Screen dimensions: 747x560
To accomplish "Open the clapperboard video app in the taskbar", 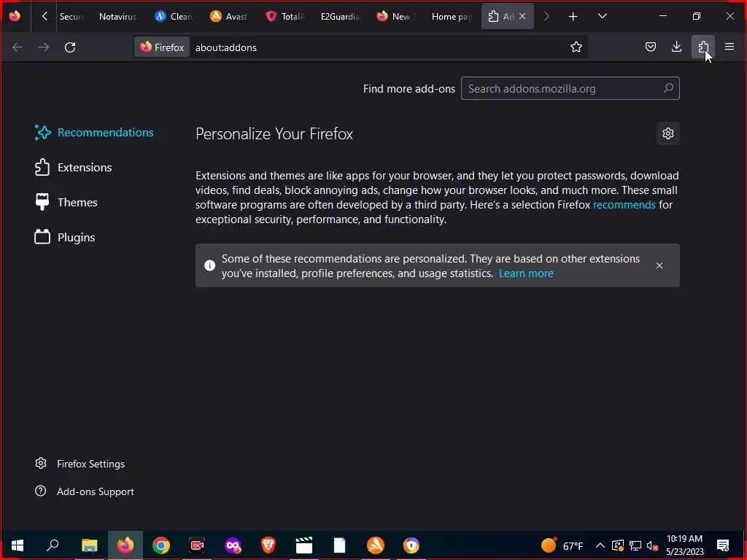I will pyautogui.click(x=304, y=545).
